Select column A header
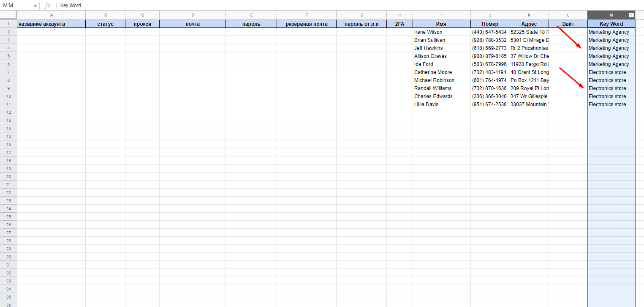The width and height of the screenshot is (644, 307). click(52, 15)
